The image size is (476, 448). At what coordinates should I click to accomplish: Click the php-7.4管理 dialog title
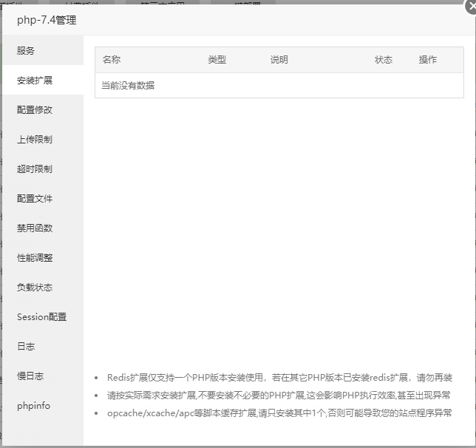pos(47,20)
